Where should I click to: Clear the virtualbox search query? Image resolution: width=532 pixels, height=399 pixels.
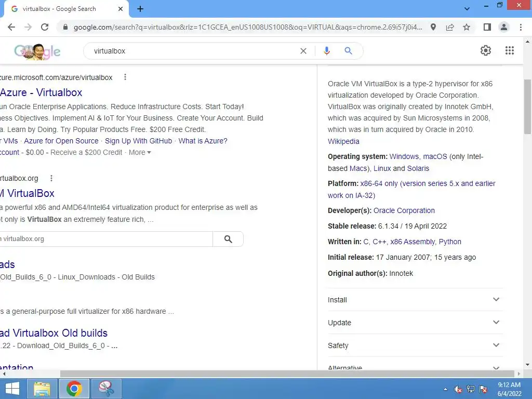click(303, 51)
